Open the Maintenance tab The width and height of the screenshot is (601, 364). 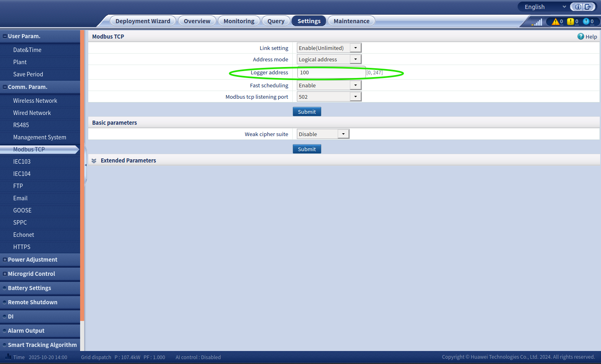coord(351,21)
